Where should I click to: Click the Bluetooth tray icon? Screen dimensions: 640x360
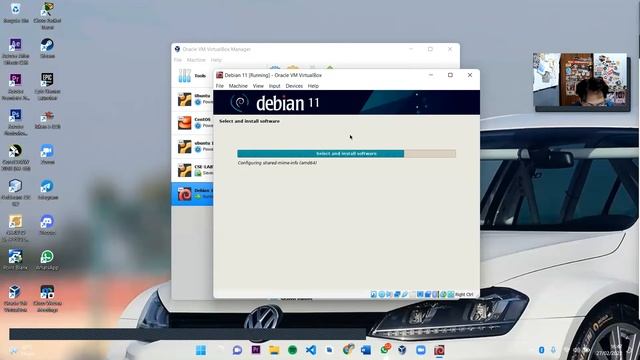click(x=542, y=350)
